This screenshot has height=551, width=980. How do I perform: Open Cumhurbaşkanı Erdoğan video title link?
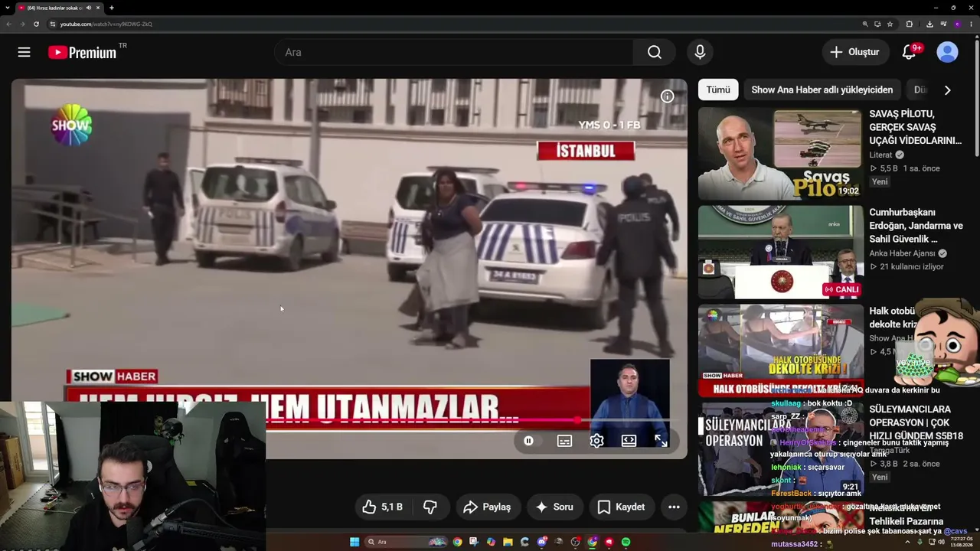[x=916, y=226]
